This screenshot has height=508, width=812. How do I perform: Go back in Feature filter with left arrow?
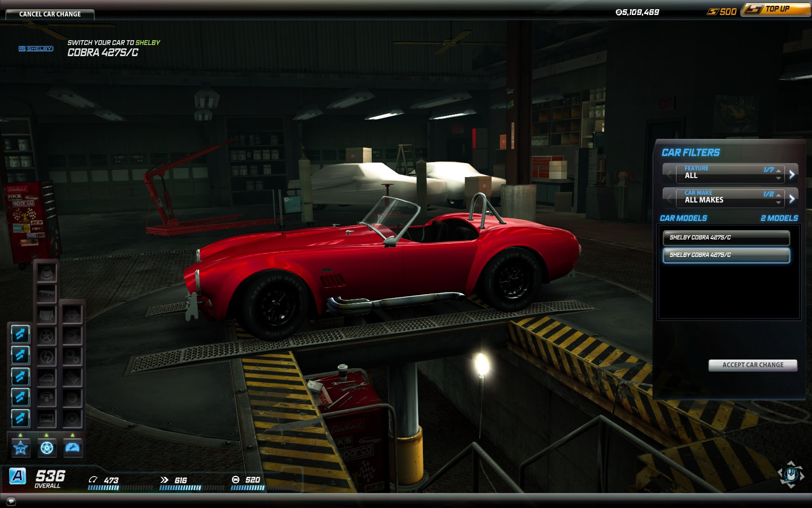point(669,174)
